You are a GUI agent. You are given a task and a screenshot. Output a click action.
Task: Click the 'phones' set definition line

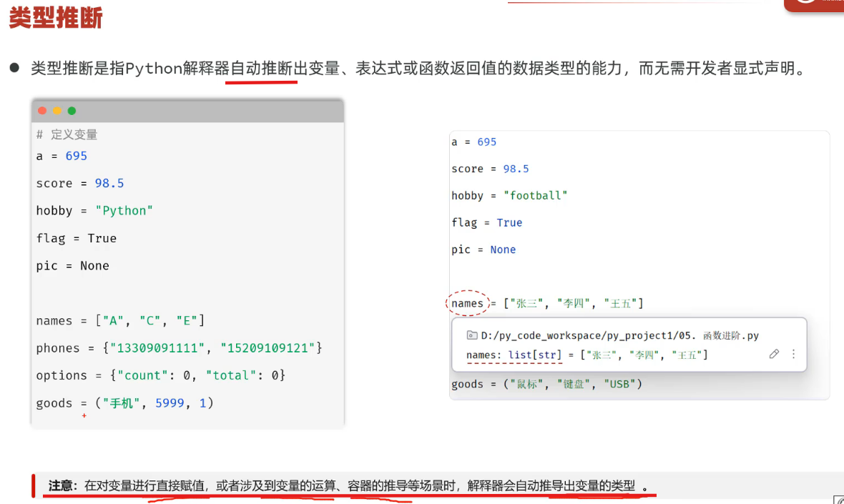(x=179, y=348)
